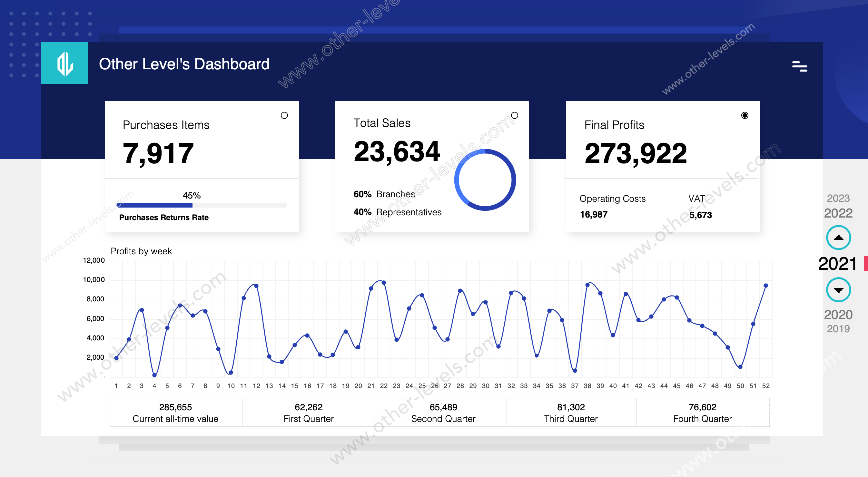Image resolution: width=868 pixels, height=477 pixels.
Task: Click the Other Level's Dashboard title
Action: pyautogui.click(x=184, y=64)
